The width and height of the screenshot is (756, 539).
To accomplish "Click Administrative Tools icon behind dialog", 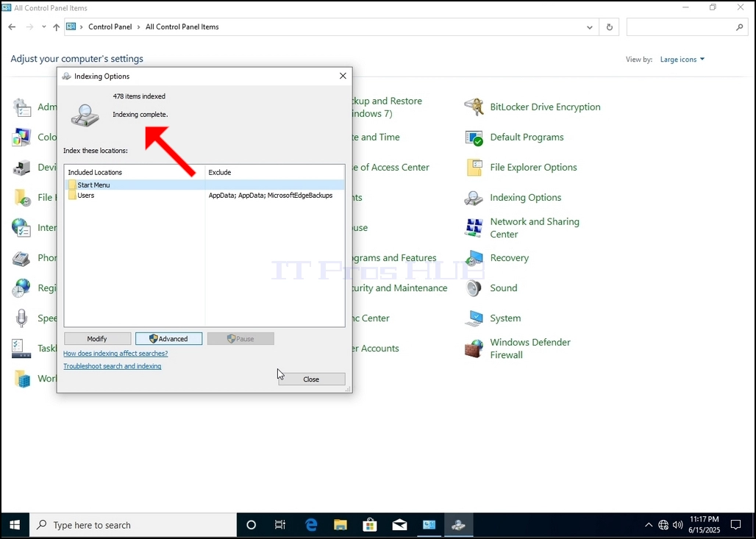I will pos(22,107).
